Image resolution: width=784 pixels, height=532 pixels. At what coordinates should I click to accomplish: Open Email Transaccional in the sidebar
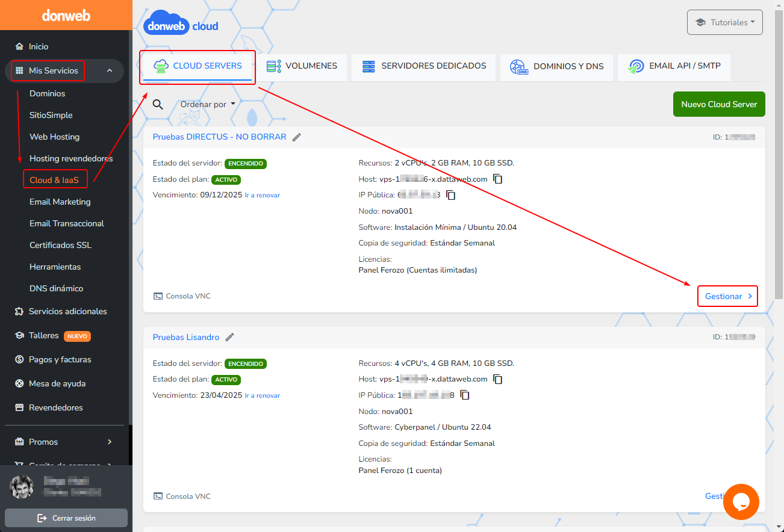click(67, 223)
